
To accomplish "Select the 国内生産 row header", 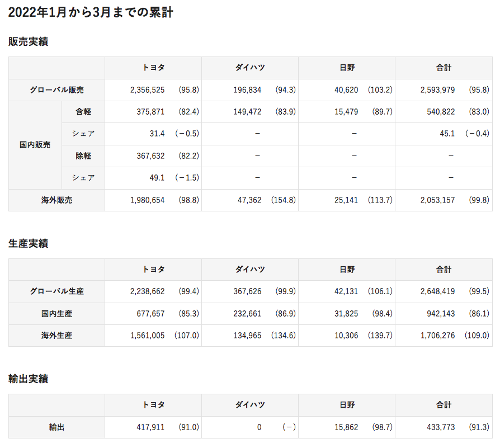I will (56, 314).
